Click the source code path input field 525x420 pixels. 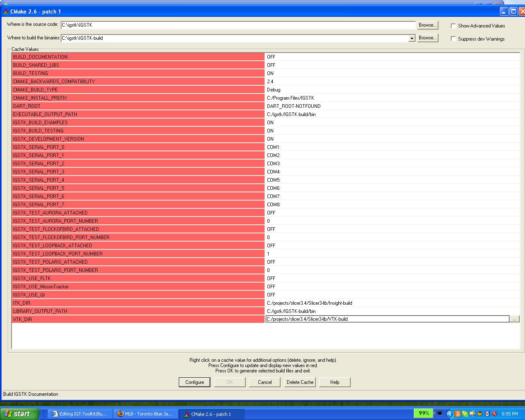[238, 25]
